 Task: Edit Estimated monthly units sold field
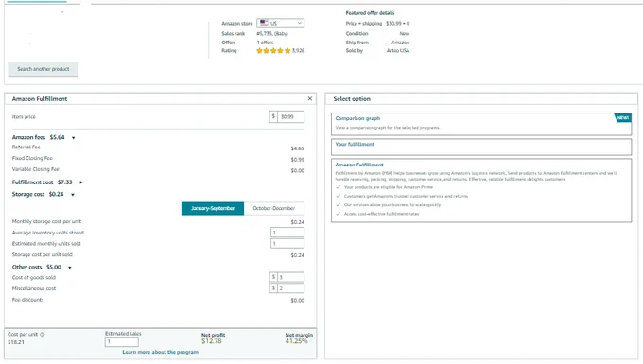(x=287, y=244)
